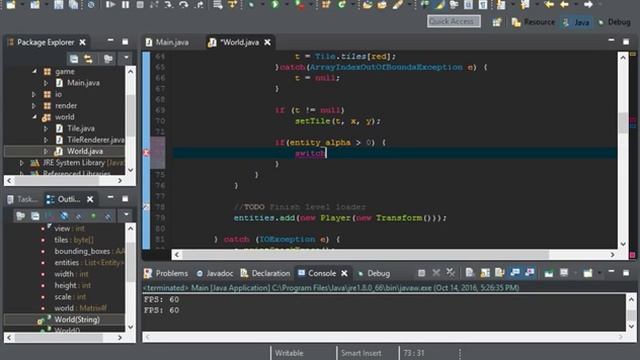Image resolution: width=640 pixels, height=360 pixels.
Task: Click the Suspend (pause) debug icon
Action: [125, 4]
